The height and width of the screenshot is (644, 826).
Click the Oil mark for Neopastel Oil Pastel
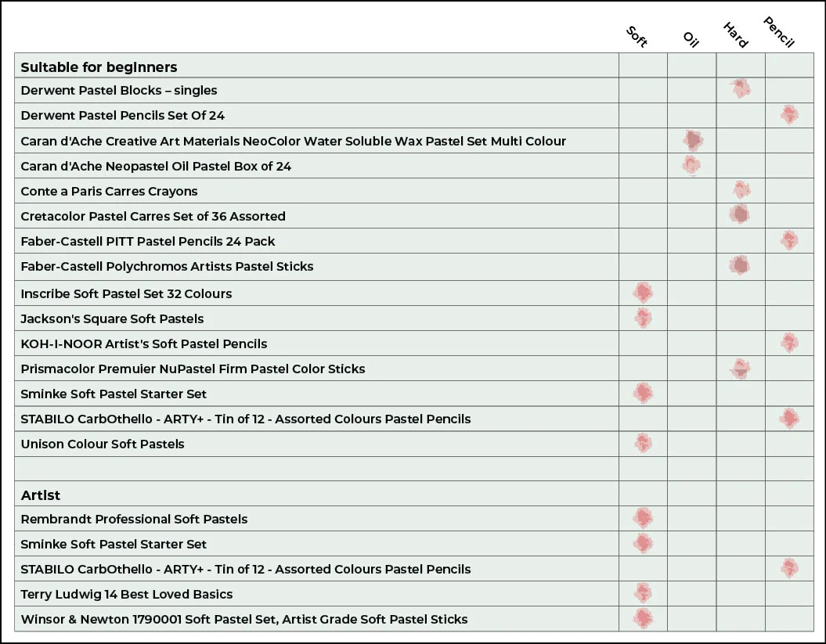pyautogui.click(x=691, y=165)
